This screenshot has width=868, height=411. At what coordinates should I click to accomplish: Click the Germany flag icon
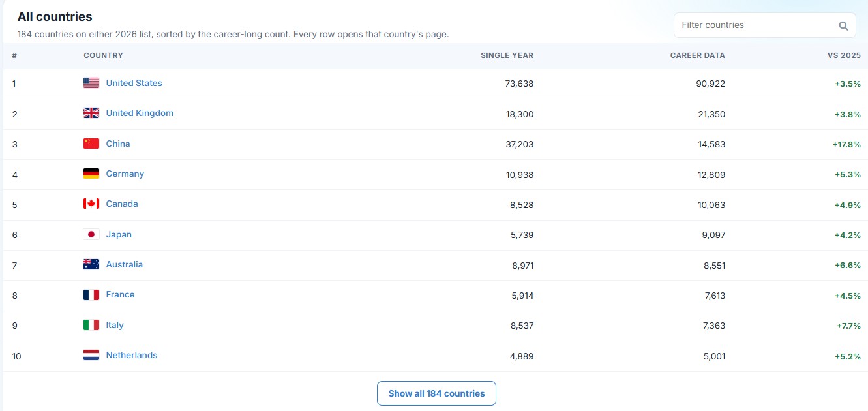[x=91, y=174]
